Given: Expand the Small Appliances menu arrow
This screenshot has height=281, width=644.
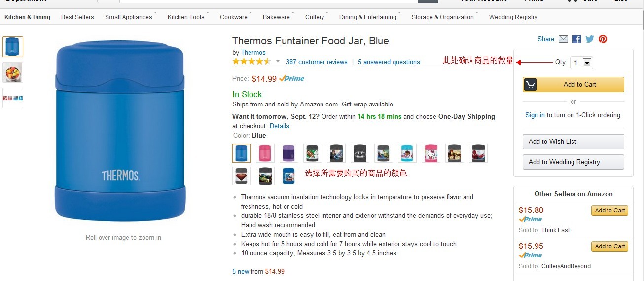Looking at the screenshot, I should (155, 13).
